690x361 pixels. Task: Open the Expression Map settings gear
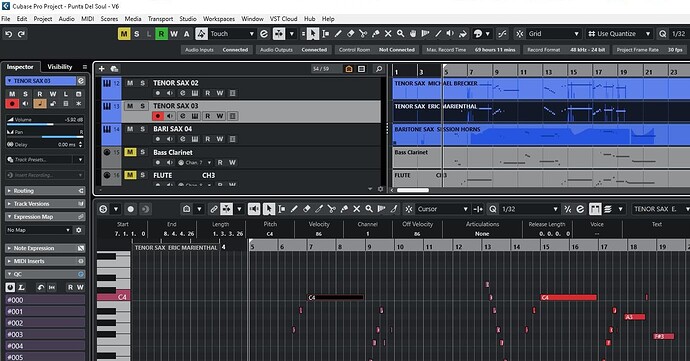click(x=79, y=230)
